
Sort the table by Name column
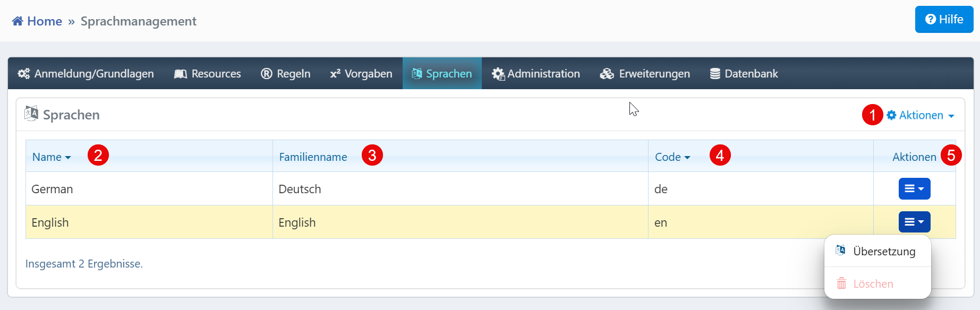[52, 157]
